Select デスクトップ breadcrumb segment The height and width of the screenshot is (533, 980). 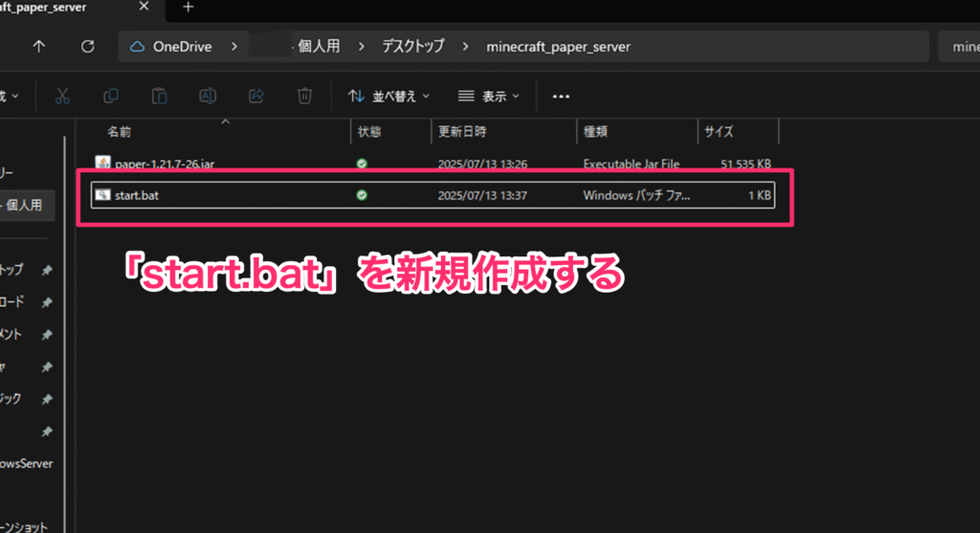(x=413, y=46)
